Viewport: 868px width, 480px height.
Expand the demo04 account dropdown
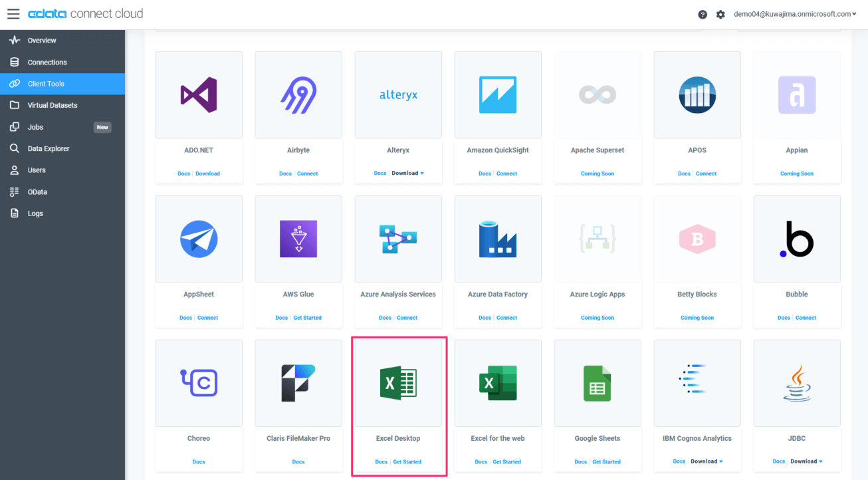(796, 14)
